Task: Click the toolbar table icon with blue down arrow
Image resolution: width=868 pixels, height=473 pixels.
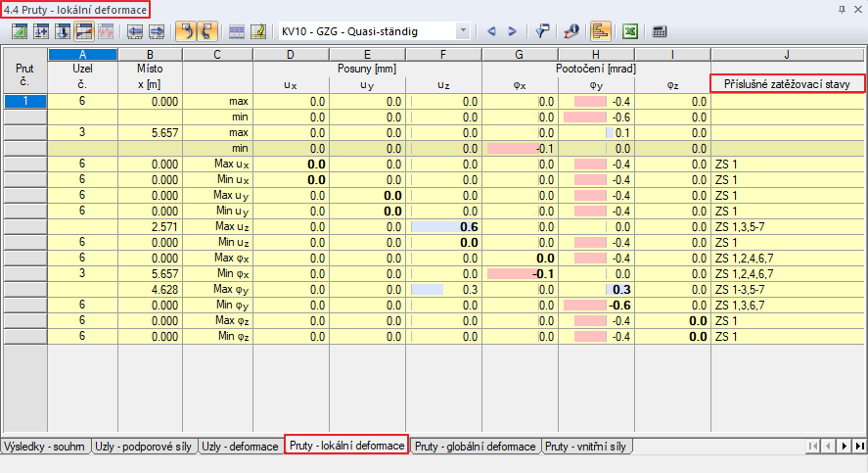Action: [63, 31]
